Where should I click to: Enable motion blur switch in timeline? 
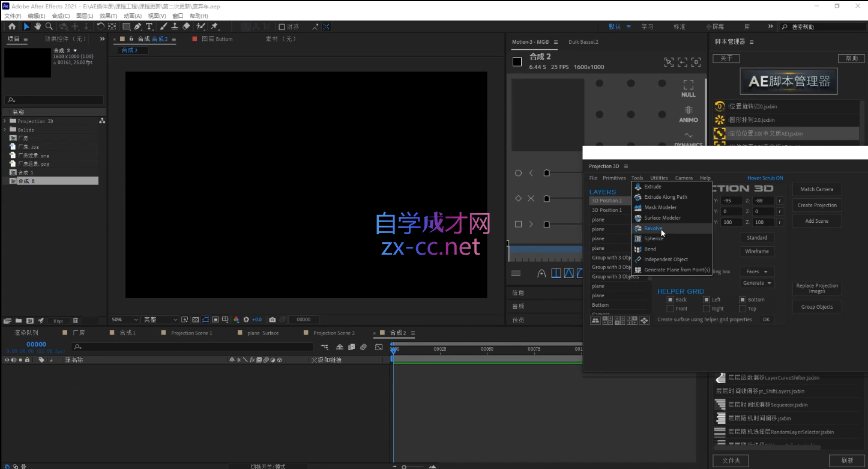tap(364, 347)
